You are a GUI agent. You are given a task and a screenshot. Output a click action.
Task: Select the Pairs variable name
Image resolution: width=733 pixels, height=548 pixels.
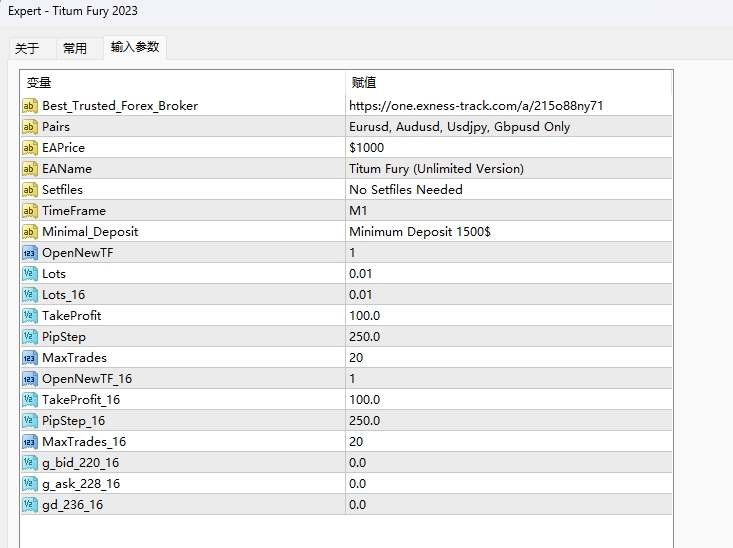[x=56, y=127]
